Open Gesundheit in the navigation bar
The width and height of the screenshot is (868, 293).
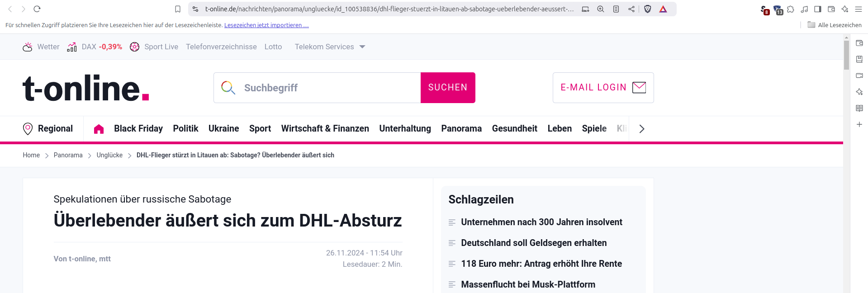coord(515,128)
